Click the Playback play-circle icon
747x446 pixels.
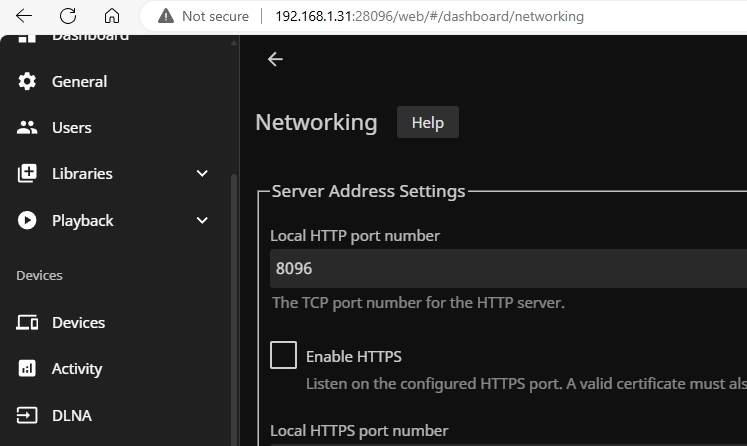tap(28, 220)
